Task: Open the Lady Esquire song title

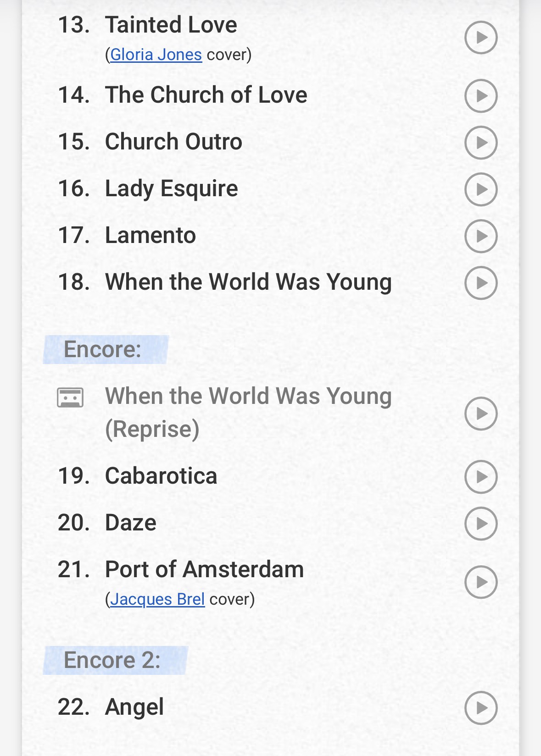Action: (171, 188)
